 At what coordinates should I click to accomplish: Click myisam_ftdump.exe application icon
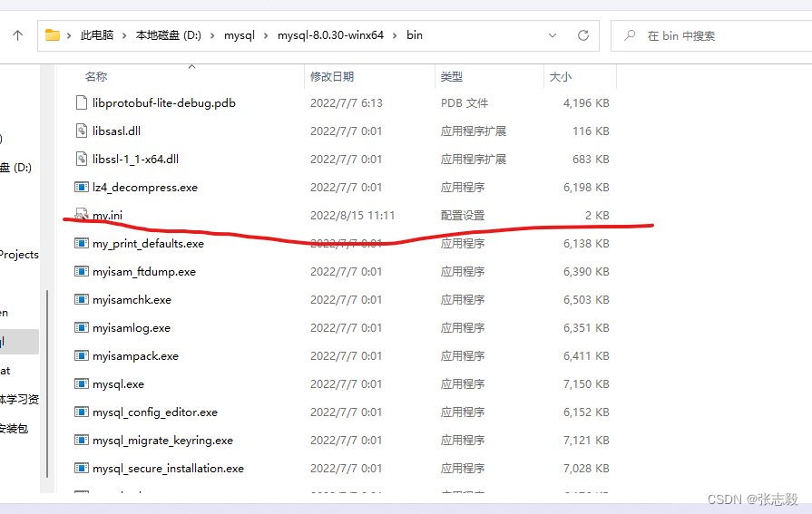click(x=82, y=271)
